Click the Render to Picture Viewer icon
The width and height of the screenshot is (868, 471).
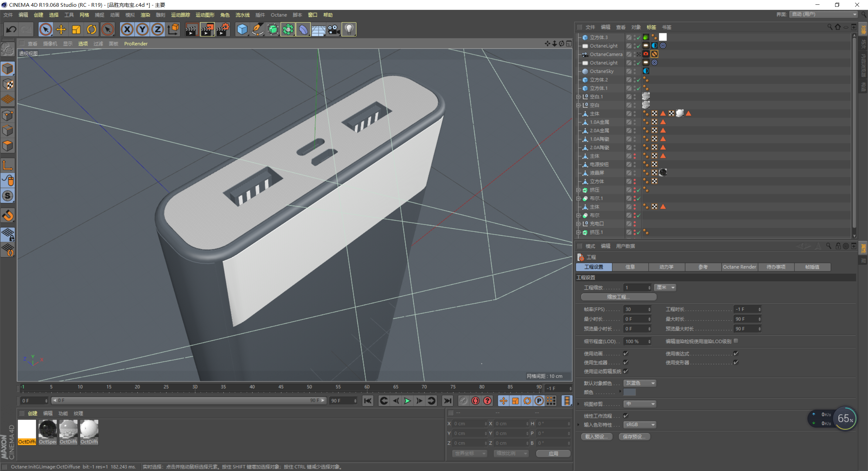[x=207, y=29]
